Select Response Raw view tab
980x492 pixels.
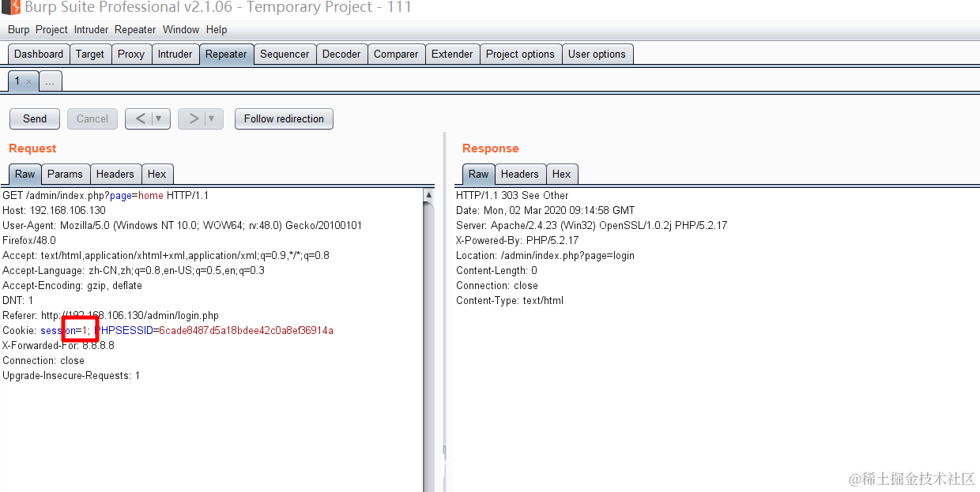coord(479,174)
